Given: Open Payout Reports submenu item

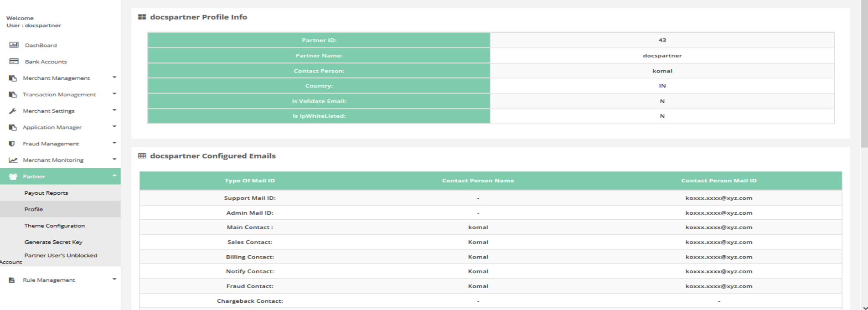Looking at the screenshot, I should (46, 193).
